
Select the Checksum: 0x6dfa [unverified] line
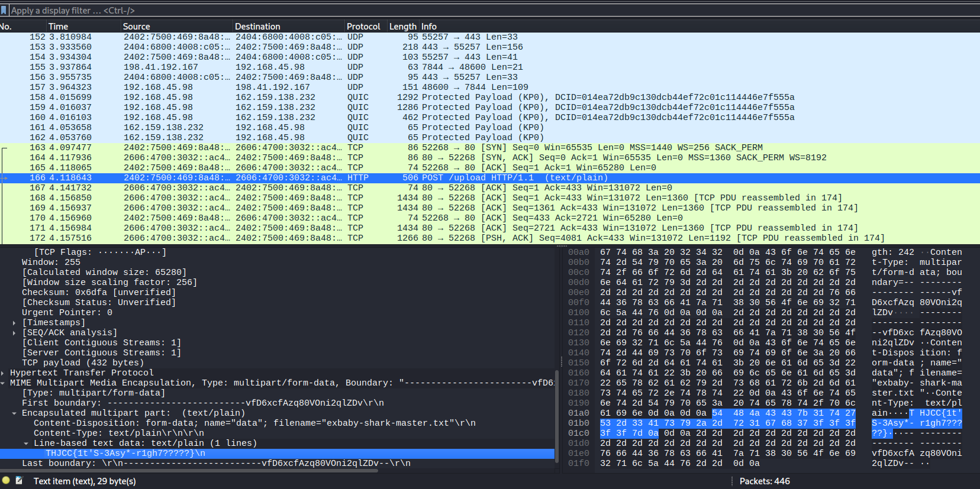pyautogui.click(x=99, y=293)
